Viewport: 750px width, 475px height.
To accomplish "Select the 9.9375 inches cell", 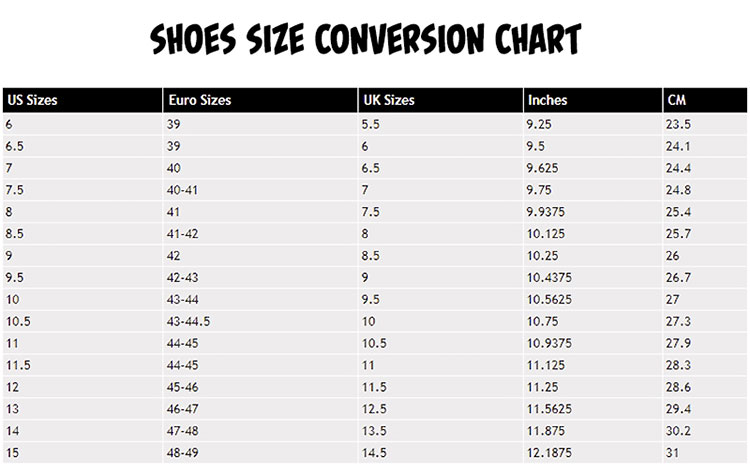I will pos(593,211).
